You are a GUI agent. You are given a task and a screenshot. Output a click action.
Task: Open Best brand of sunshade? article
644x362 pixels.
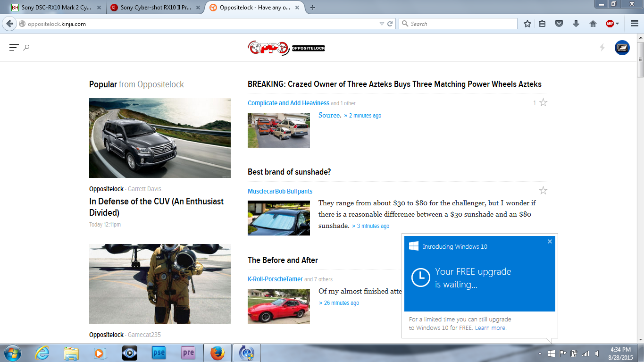click(289, 172)
